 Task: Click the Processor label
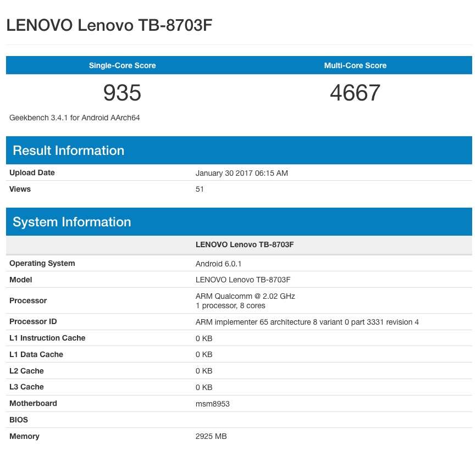[28, 300]
